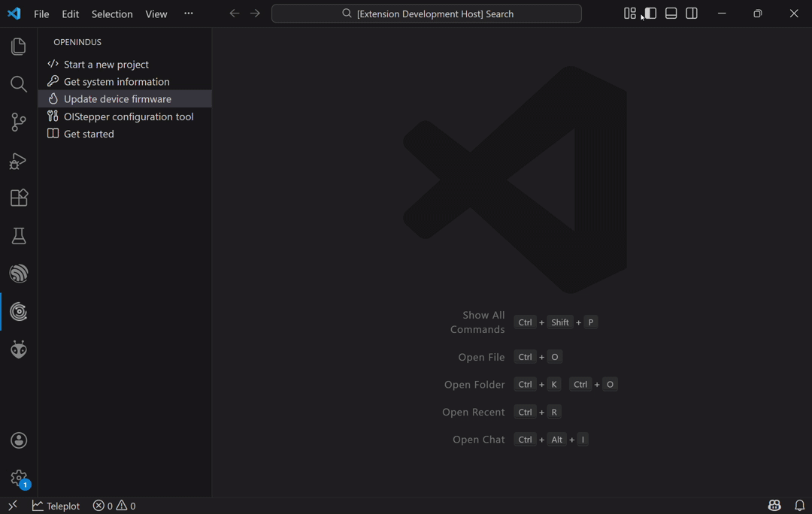Image resolution: width=812 pixels, height=514 pixels.
Task: Expand the hidden menu items ellipsis
Action: click(x=189, y=14)
